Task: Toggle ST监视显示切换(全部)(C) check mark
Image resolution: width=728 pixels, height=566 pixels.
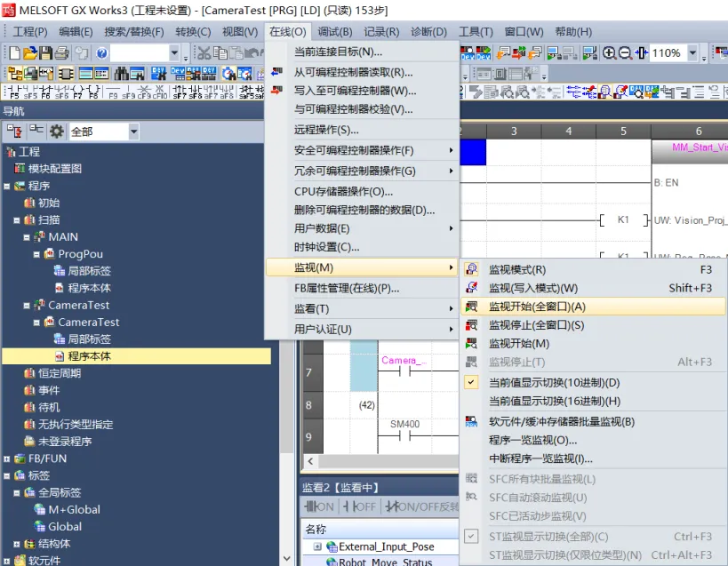Action: pos(471,537)
